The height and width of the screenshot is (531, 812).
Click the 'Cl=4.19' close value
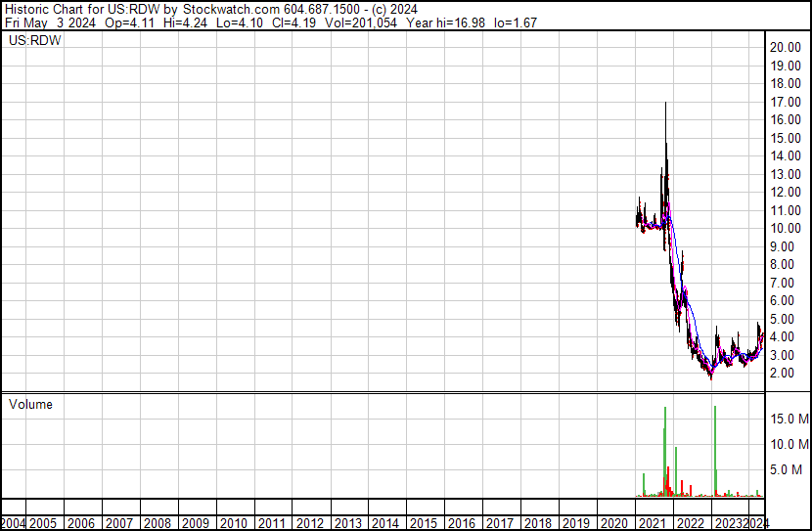293,22
